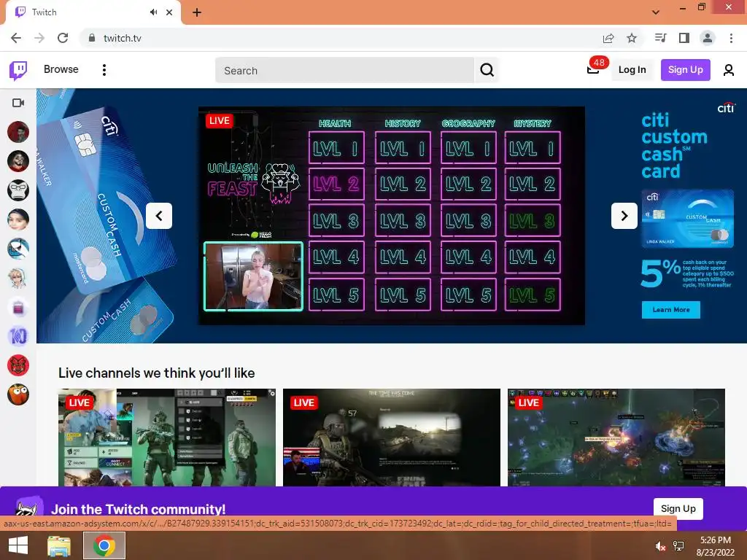747x560 pixels.
Task: Toggle Chrome side panel
Action: coord(684,38)
